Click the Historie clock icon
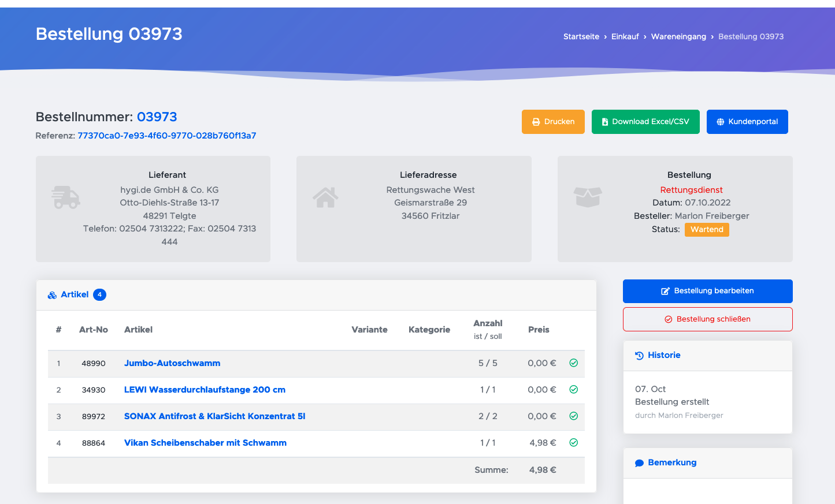Image resolution: width=835 pixels, height=504 pixels. 639,356
